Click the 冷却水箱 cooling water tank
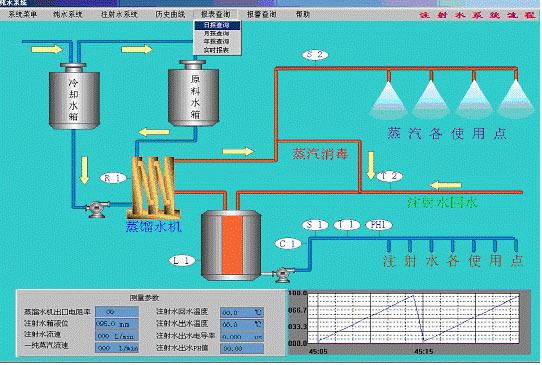 click(74, 96)
